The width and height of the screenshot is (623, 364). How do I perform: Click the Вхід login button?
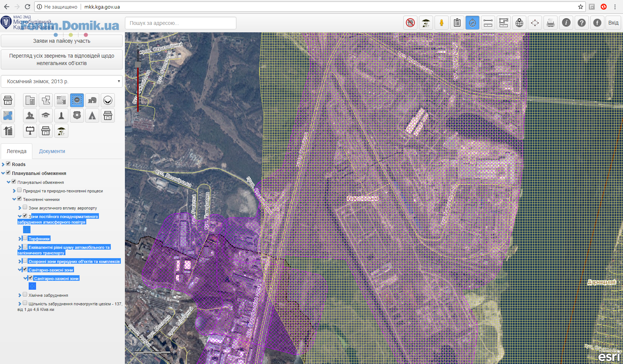[613, 23]
